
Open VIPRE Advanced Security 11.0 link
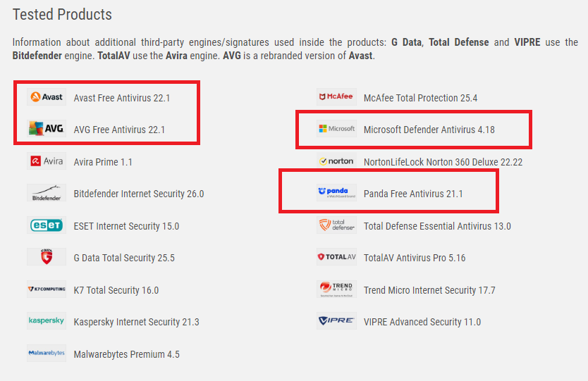coord(422,322)
